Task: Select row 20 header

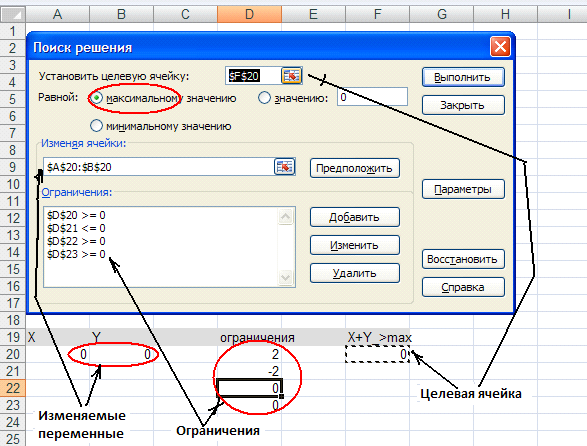Action: (x=12, y=354)
